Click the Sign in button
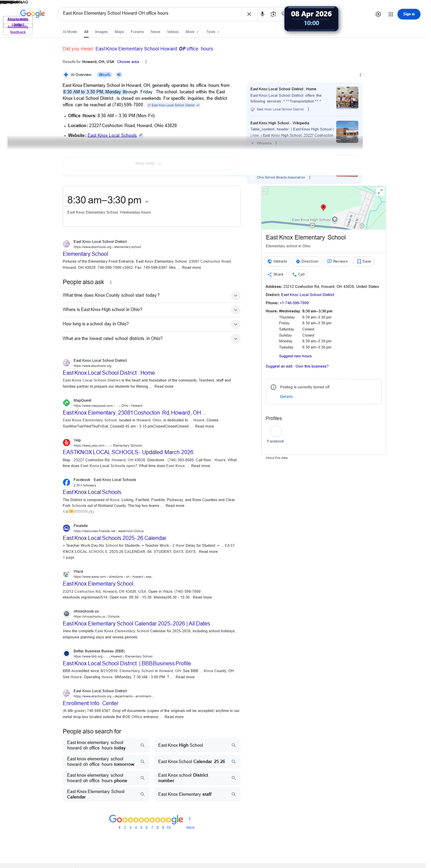Screen dimensions: 431x868 click(408, 14)
